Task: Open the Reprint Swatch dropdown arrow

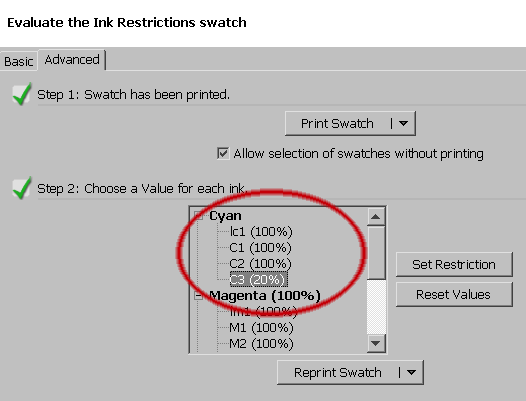Action: [412, 372]
